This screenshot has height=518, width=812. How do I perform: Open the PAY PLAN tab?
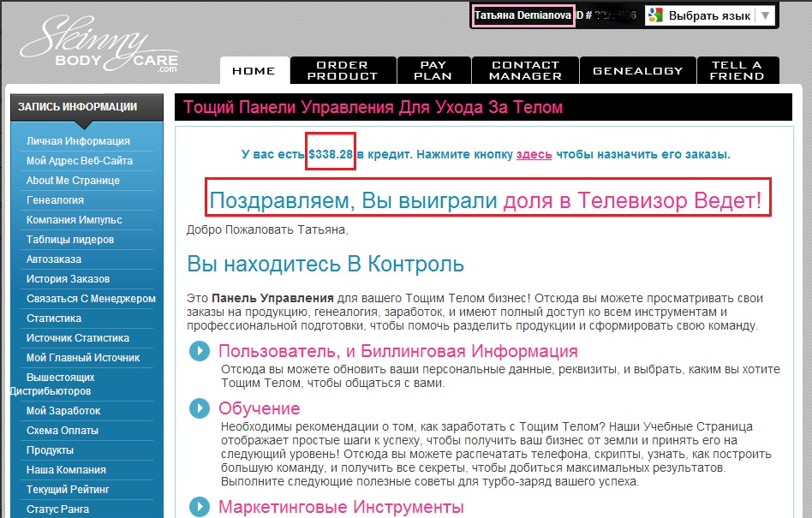433,70
